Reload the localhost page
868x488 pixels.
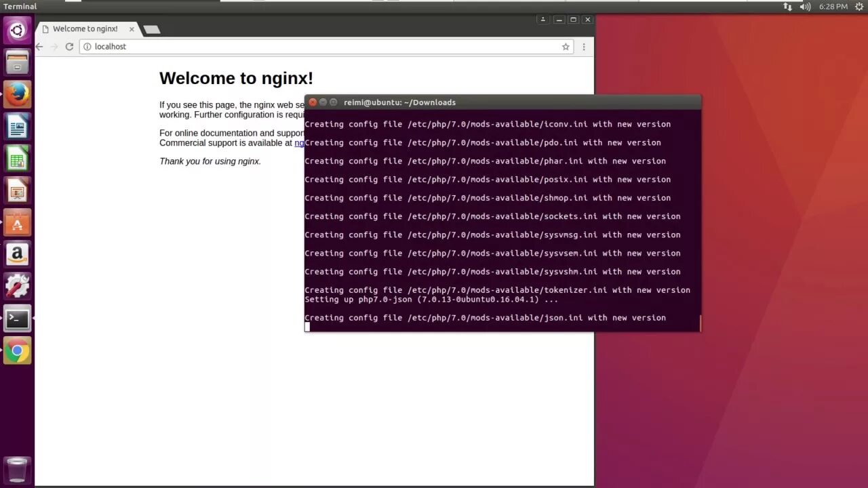pyautogui.click(x=69, y=47)
